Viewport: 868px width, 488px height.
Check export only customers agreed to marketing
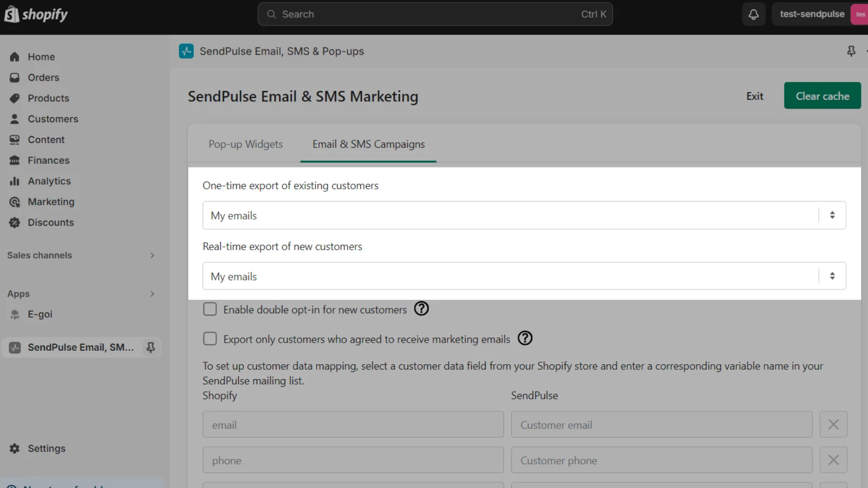210,339
